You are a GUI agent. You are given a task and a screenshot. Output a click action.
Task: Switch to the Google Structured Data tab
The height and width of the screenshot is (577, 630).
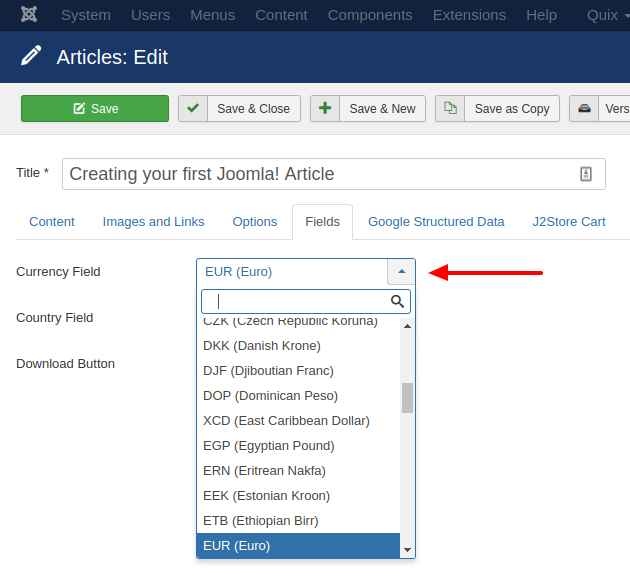point(436,221)
